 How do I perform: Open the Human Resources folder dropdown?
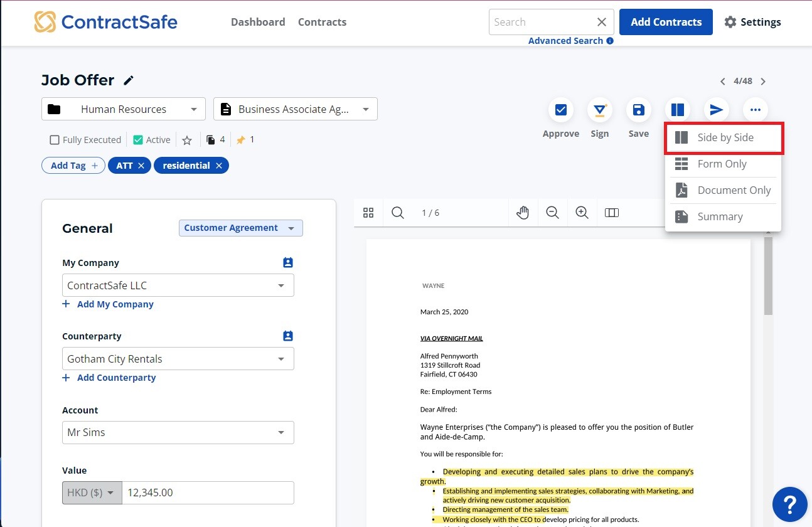[x=124, y=109]
